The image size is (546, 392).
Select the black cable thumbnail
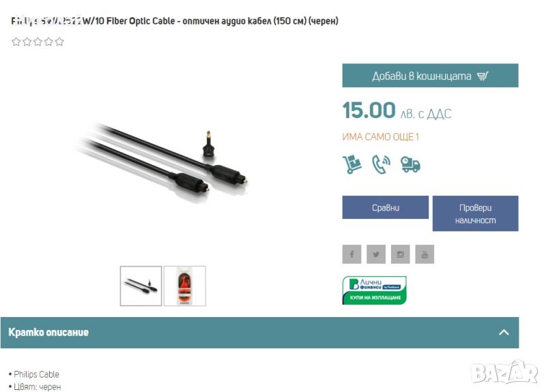(141, 286)
